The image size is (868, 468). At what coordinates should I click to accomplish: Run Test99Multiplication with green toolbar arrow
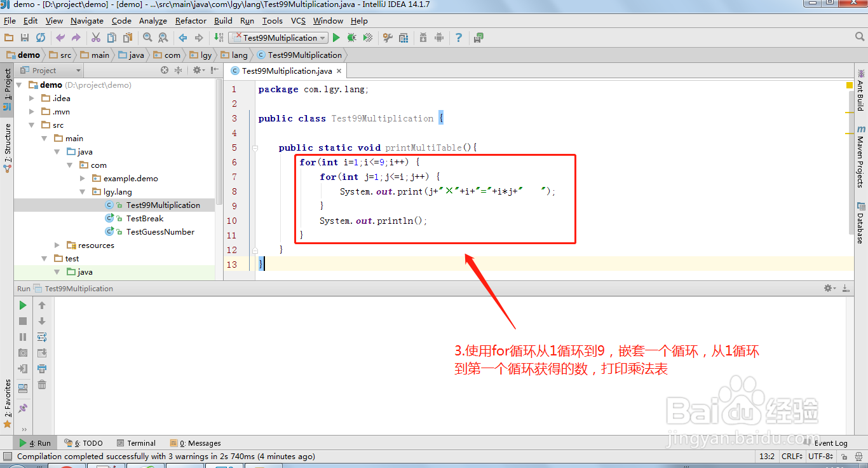click(x=337, y=38)
